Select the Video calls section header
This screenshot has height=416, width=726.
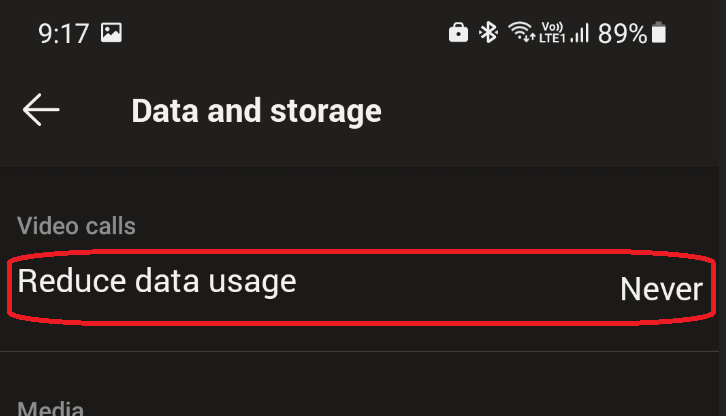pyautogui.click(x=76, y=226)
